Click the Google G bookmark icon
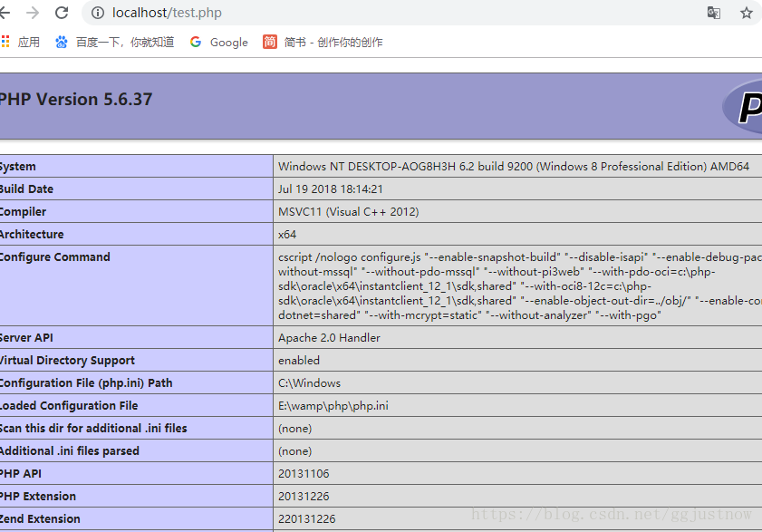Image resolution: width=762 pixels, height=532 pixels. (196, 43)
